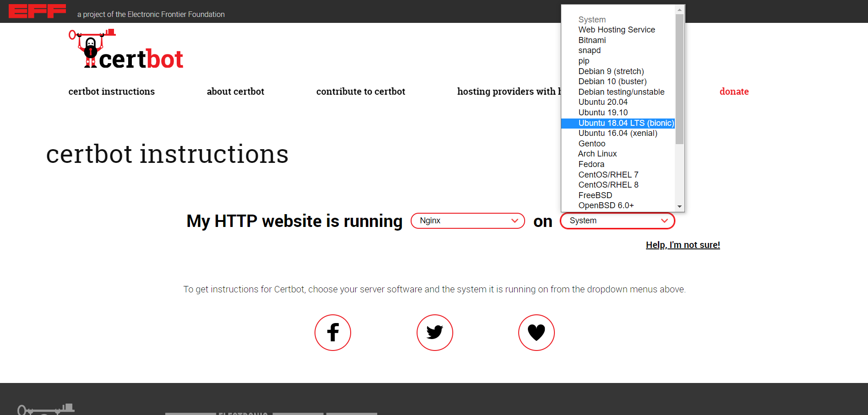The image size is (868, 415).
Task: Pick Web Hosting Service option
Action: [x=616, y=30]
